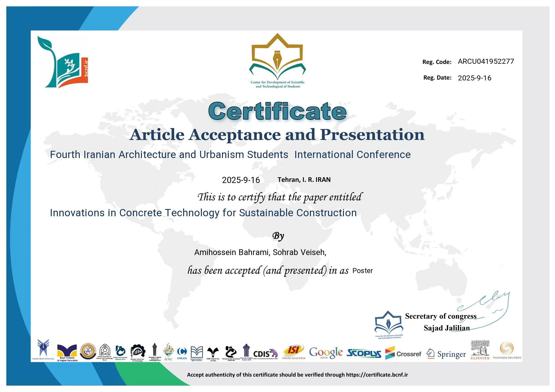
Task: Click the Islamic Azad University logo
Action: point(43,350)
